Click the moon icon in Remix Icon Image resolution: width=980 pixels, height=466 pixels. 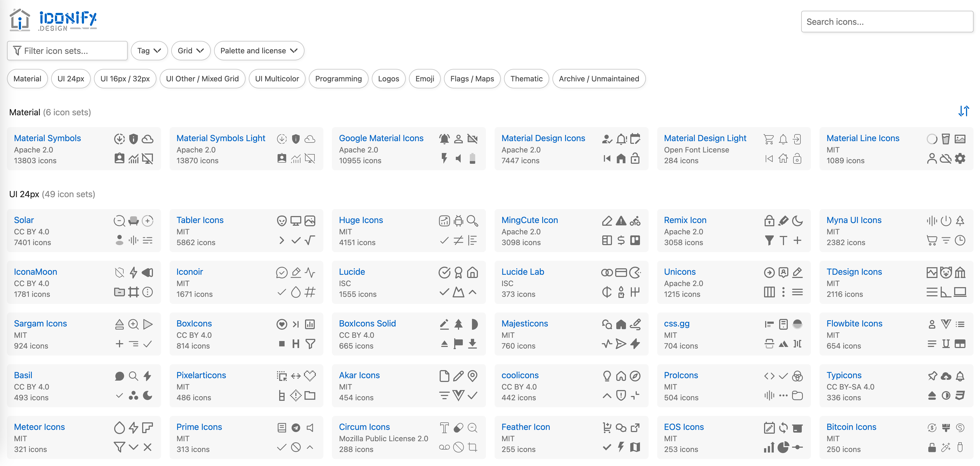797,221
